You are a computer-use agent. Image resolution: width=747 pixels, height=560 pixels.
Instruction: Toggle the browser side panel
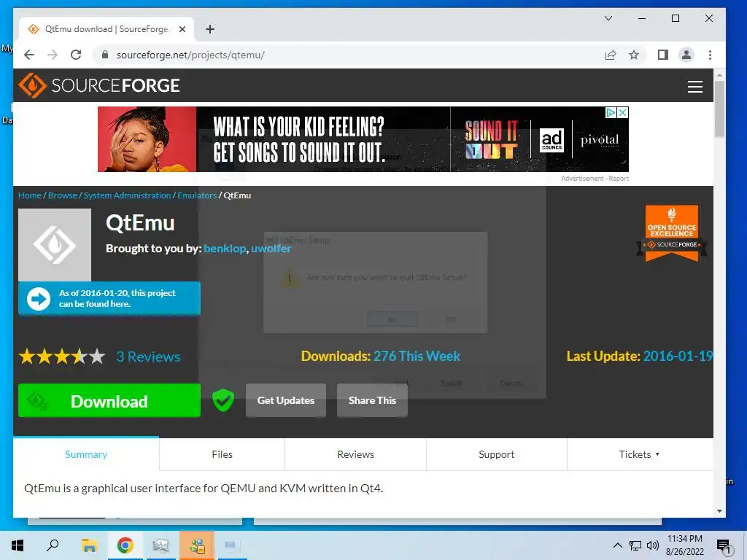click(662, 55)
